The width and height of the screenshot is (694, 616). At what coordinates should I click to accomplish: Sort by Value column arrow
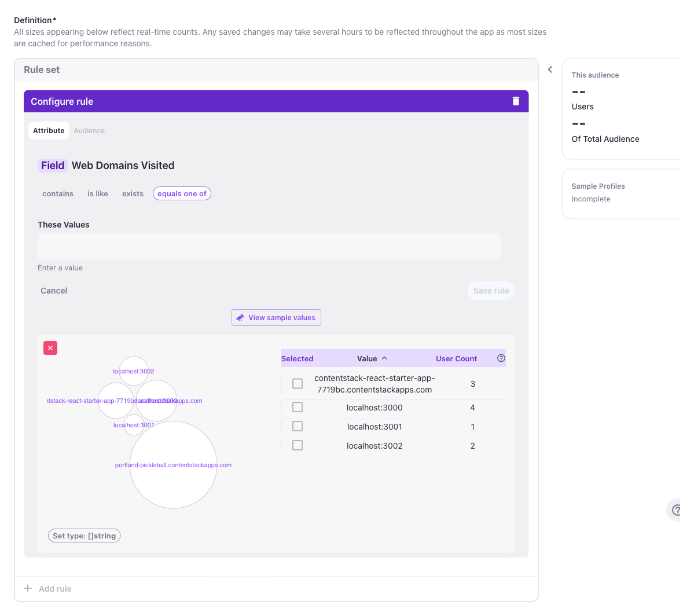tap(384, 358)
